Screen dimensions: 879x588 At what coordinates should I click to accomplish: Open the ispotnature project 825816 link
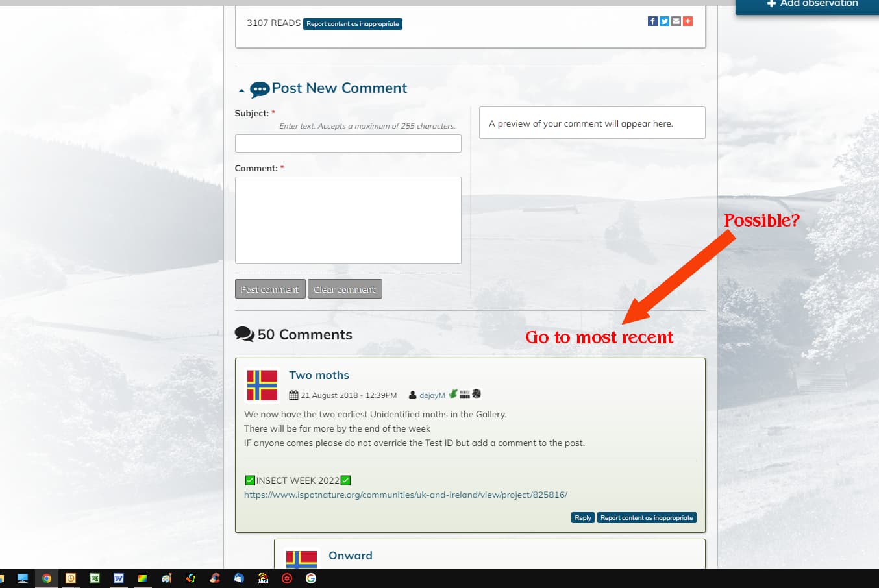click(406, 495)
